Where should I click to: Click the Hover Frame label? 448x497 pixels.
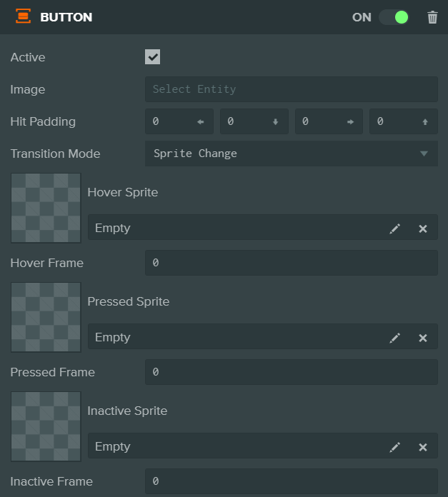(x=47, y=263)
